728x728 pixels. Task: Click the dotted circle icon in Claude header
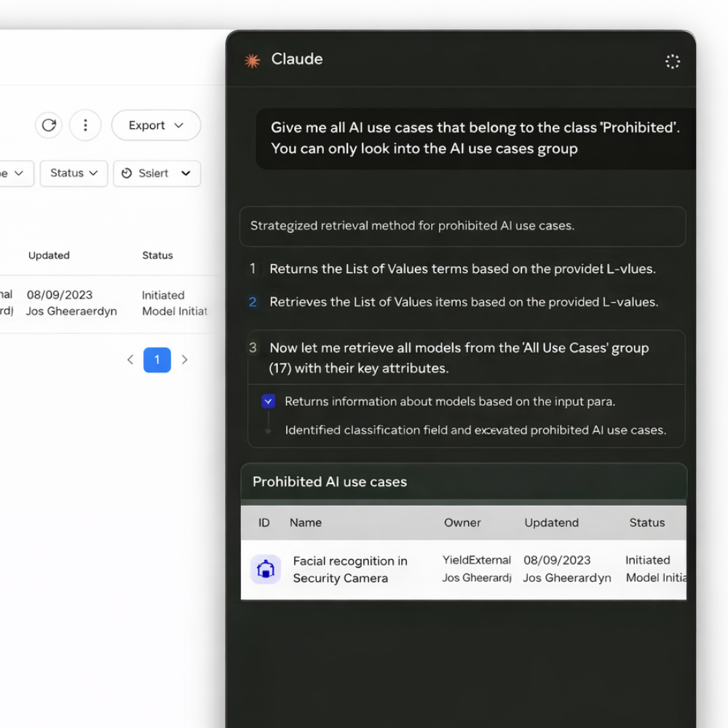(672, 61)
